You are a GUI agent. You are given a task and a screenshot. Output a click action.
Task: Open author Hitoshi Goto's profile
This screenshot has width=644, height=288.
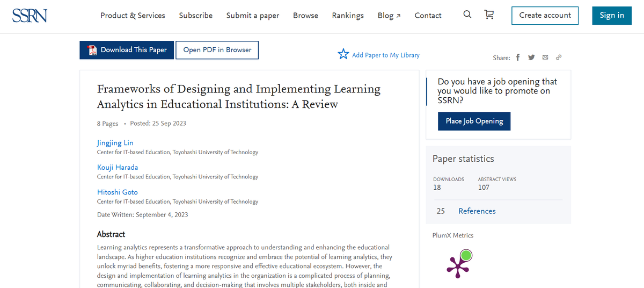(118, 192)
